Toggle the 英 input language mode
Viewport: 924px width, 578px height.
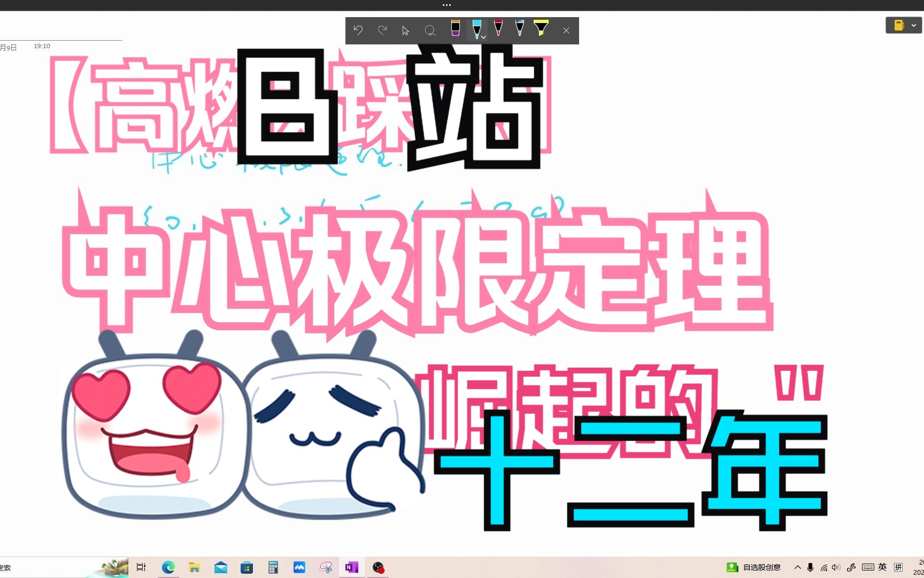tap(882, 567)
